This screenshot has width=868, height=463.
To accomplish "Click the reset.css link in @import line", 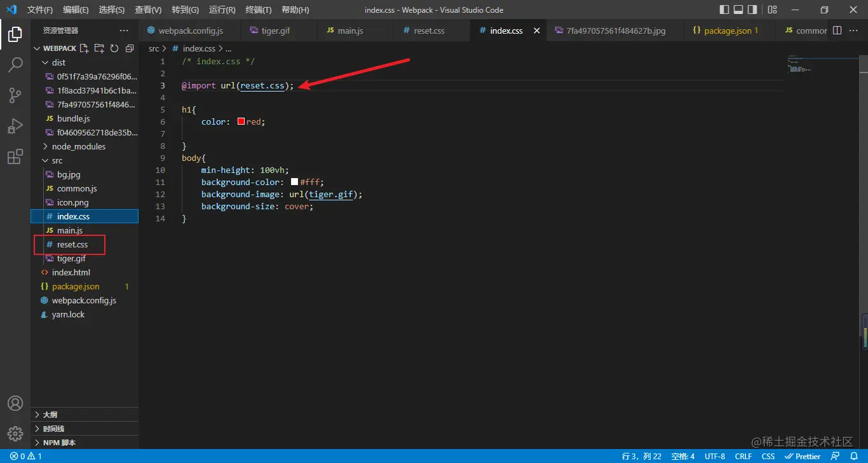I will [x=262, y=86].
